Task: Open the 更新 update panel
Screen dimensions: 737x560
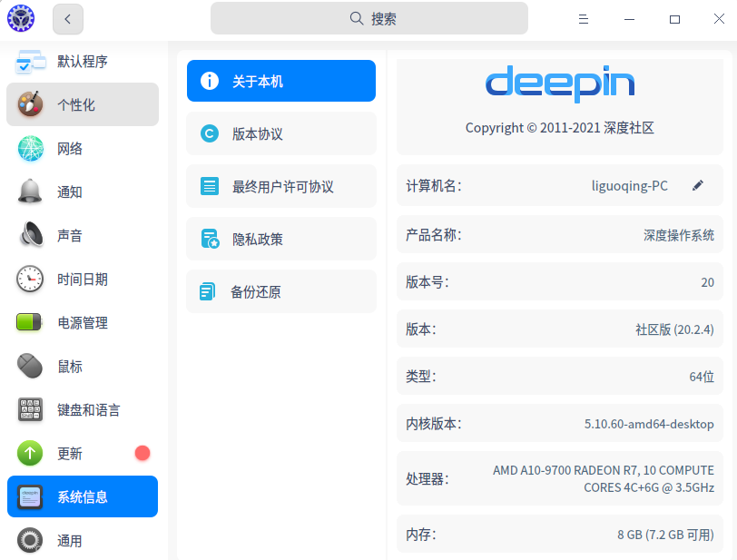Action: 83,453
